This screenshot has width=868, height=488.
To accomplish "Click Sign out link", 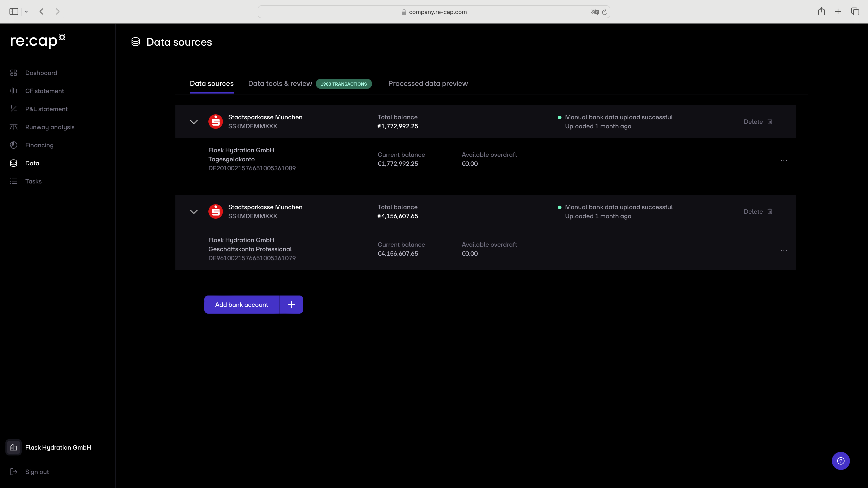I will coord(37,472).
